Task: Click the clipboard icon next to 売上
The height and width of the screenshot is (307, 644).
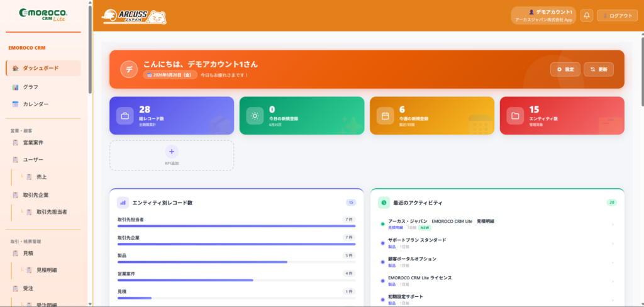Action: [x=29, y=177]
